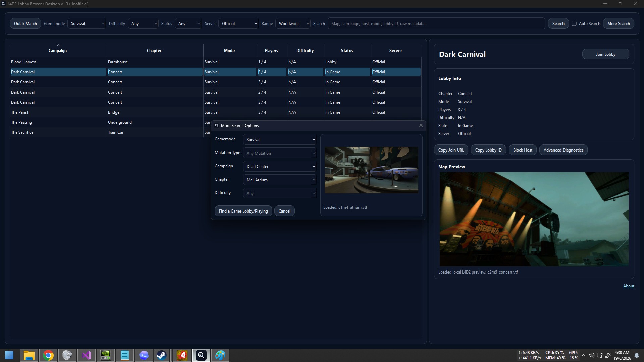
Task: Select the Blood Harvest Farmhouse row
Action: [216, 62]
